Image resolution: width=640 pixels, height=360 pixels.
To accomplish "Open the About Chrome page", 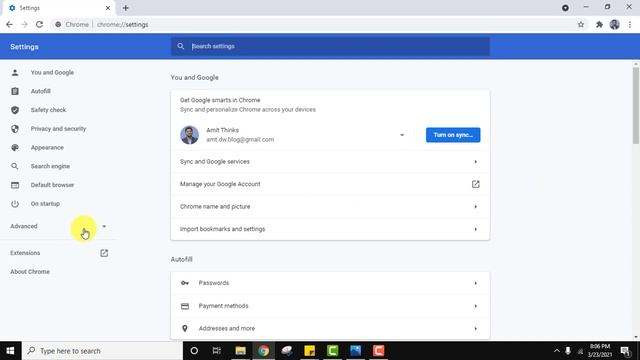I will (30, 271).
